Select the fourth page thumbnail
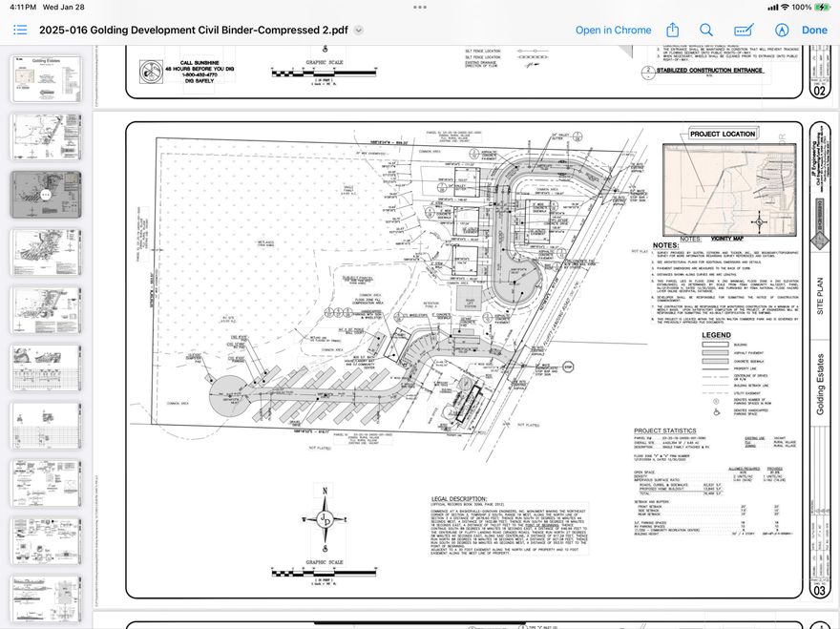Image resolution: width=840 pixels, height=629 pixels. [x=45, y=252]
